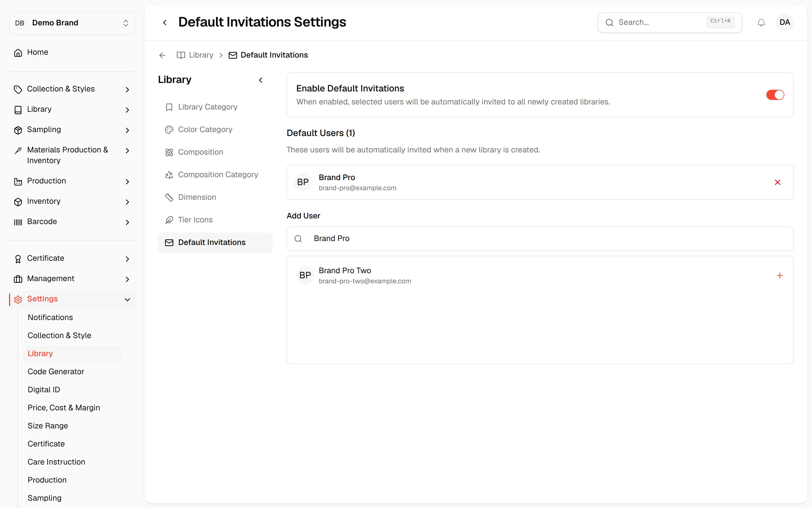
Task: Click the Color Category palette icon
Action: point(169,130)
